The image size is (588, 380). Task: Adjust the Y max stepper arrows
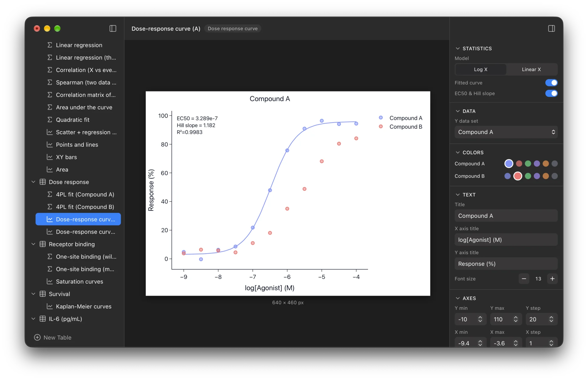point(516,319)
